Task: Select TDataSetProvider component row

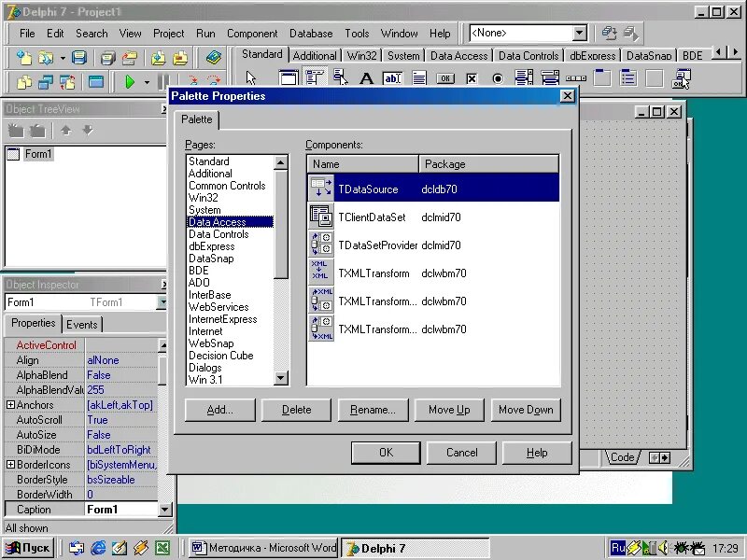Action: click(x=433, y=245)
